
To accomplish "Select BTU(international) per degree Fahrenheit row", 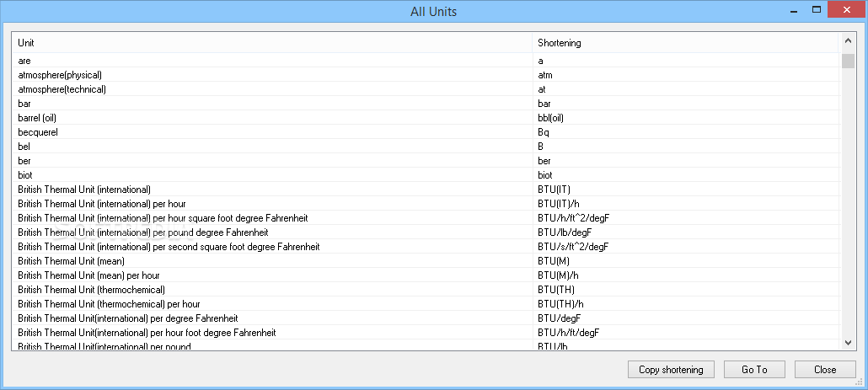I will (425, 319).
